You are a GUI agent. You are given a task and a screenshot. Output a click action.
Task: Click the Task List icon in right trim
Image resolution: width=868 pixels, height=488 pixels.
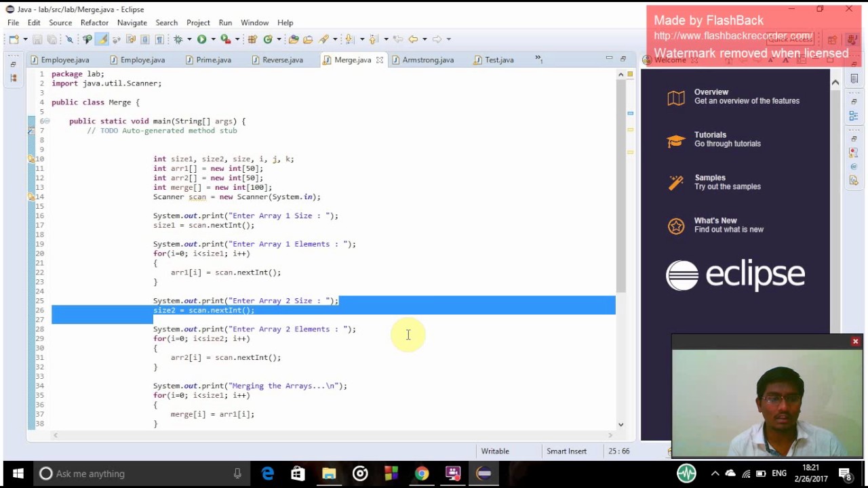click(854, 79)
